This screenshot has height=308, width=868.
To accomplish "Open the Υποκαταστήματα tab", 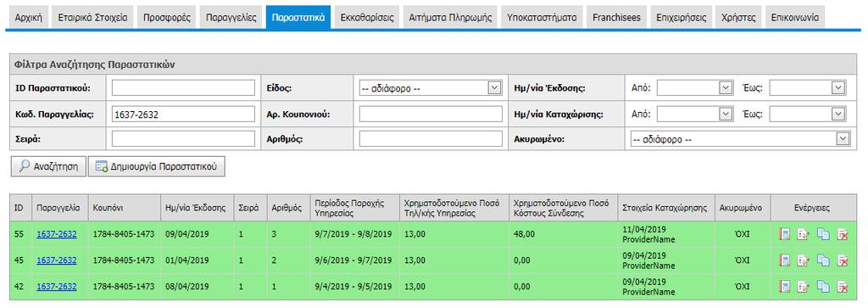I will (542, 17).
